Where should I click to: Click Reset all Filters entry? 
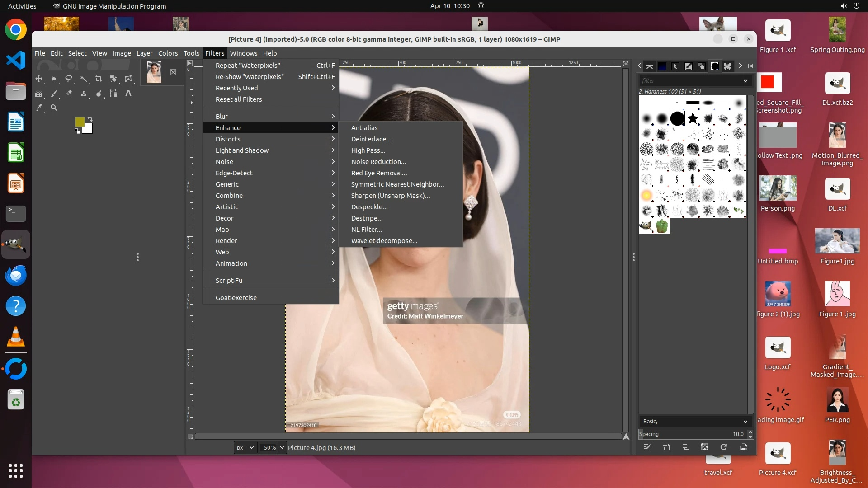[x=239, y=99]
